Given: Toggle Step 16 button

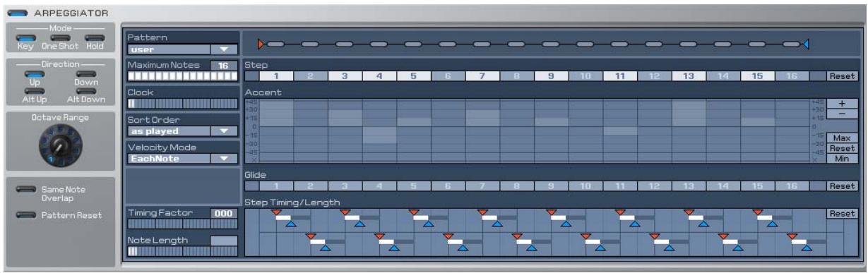Looking at the screenshot, I should click(792, 76).
